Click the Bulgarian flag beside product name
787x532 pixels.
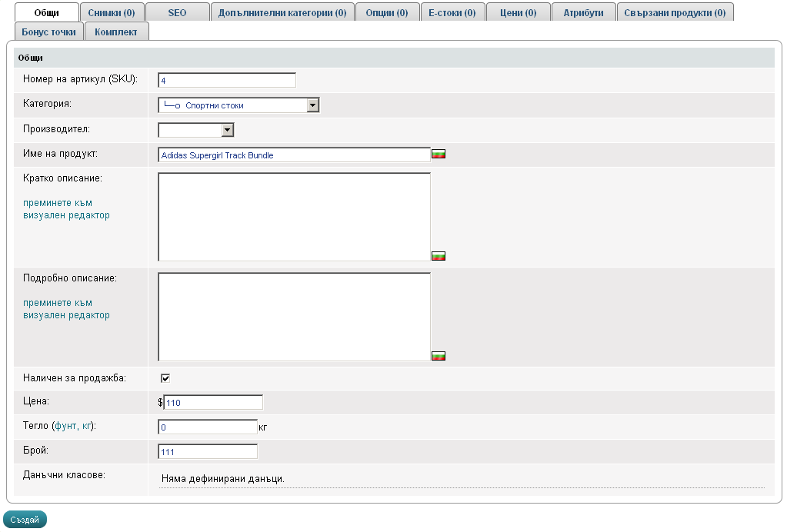point(439,155)
